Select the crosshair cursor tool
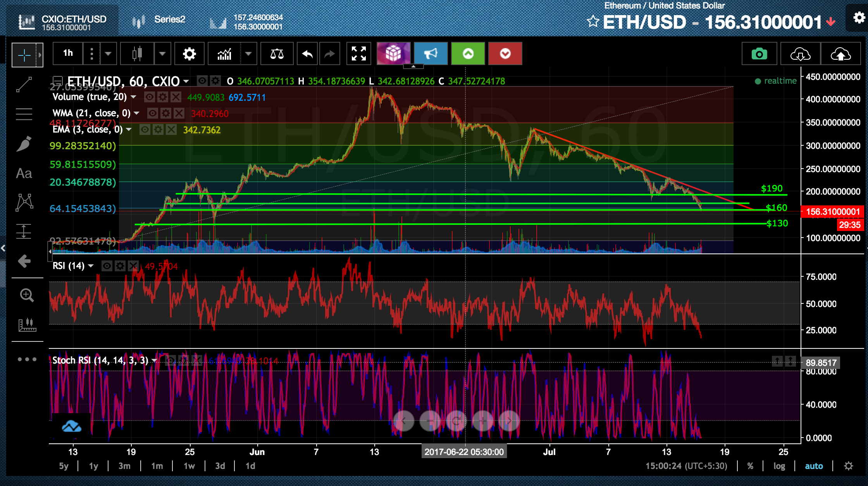Screen dimensions: 868x486 (x=24, y=55)
